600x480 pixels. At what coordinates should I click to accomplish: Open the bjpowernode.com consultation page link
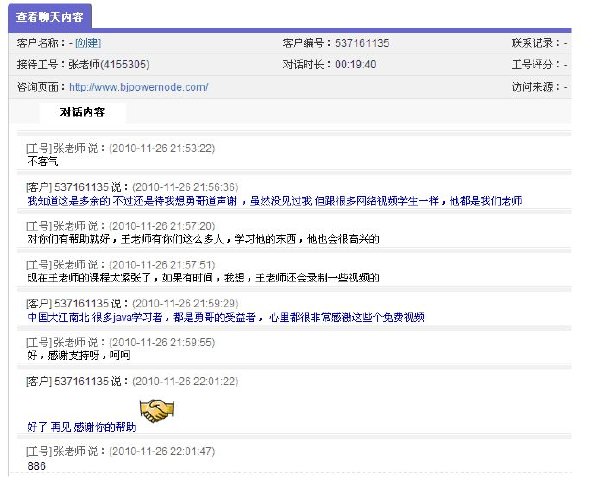tap(139, 87)
